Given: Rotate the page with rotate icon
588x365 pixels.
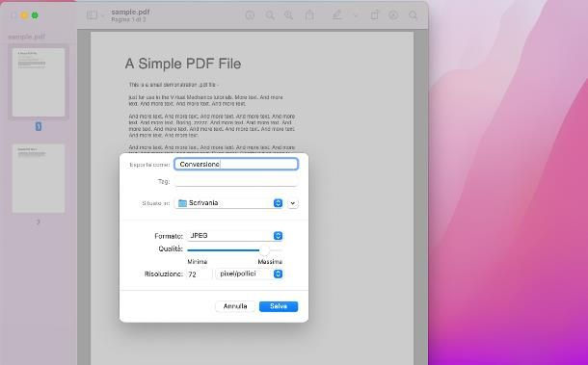Looking at the screenshot, I should pos(374,15).
